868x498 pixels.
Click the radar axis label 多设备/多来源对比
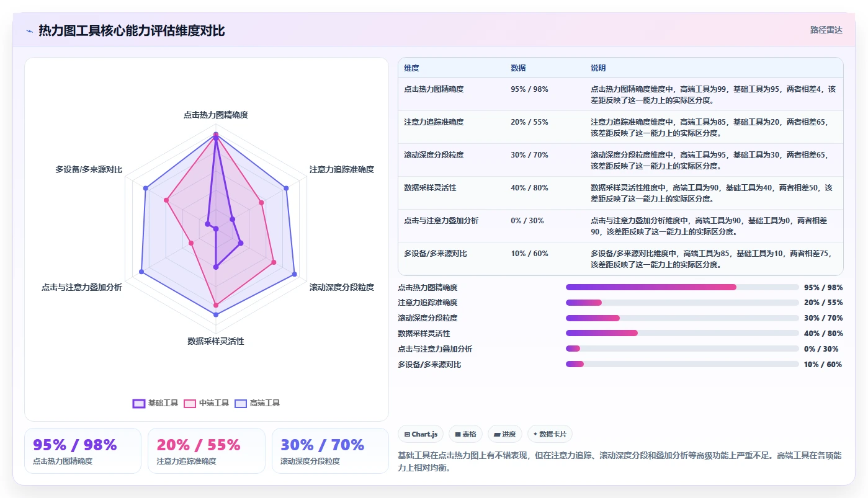tap(89, 169)
